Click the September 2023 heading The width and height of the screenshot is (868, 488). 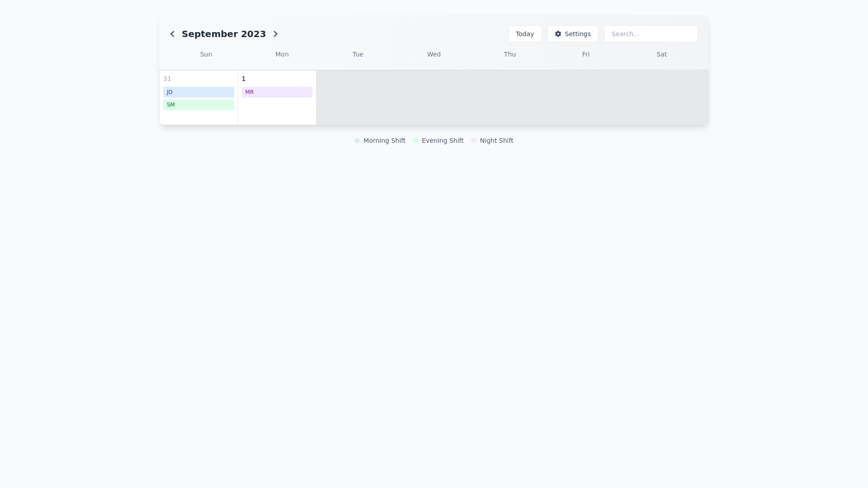coord(223,34)
